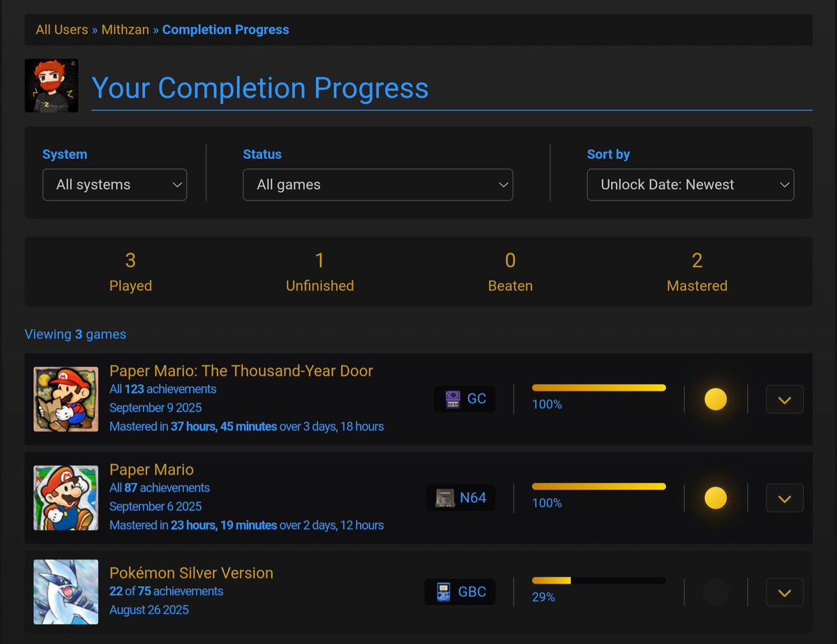Open Paper Mario: The Thousand-Year Door title
This screenshot has height=644, width=837.
click(241, 370)
